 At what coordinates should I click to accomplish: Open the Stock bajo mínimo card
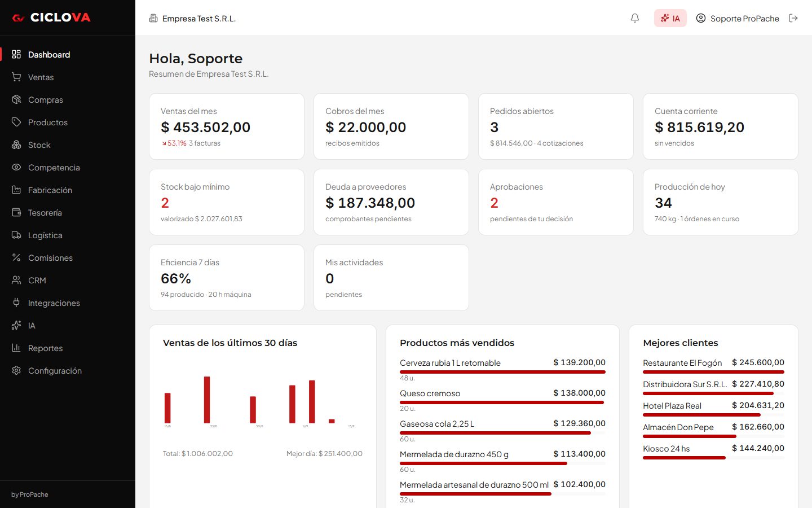[x=227, y=202]
